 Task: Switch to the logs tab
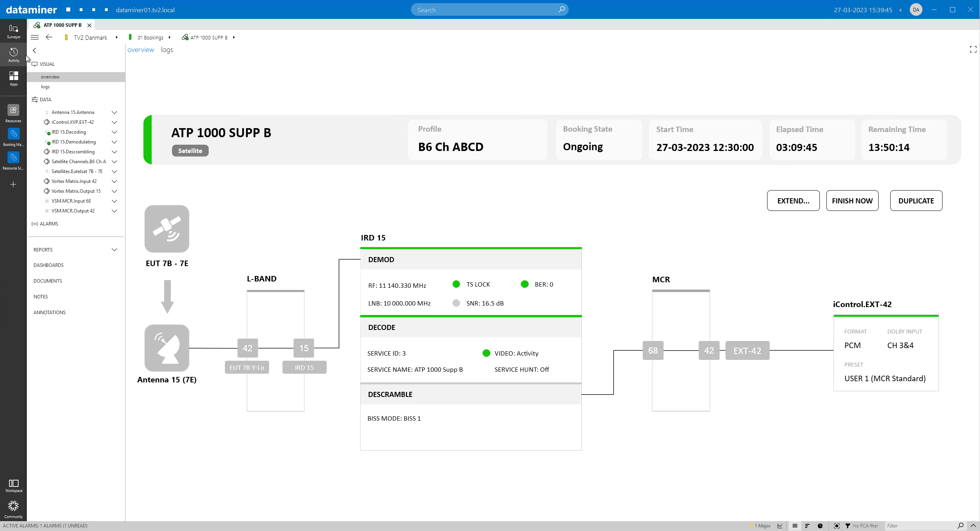tap(167, 50)
